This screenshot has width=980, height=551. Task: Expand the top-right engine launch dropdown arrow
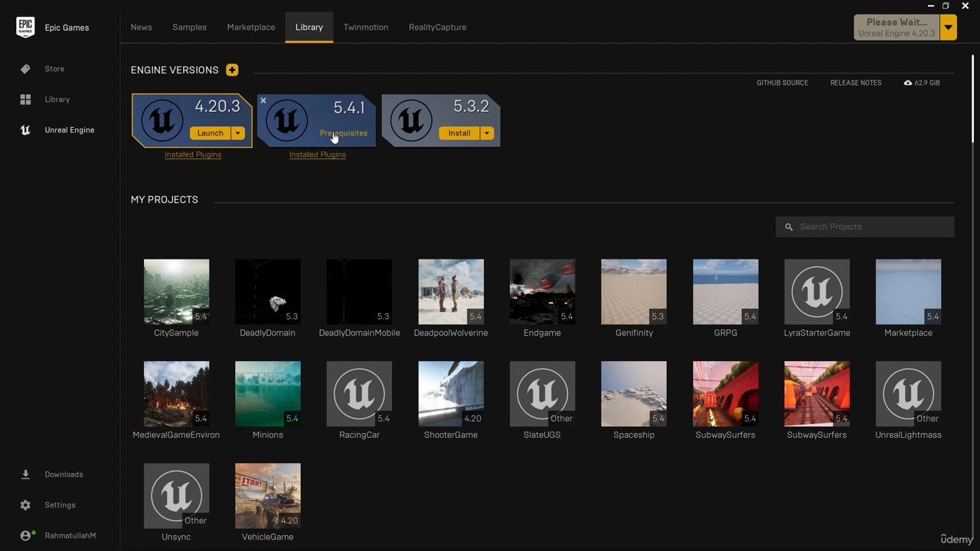tap(949, 28)
